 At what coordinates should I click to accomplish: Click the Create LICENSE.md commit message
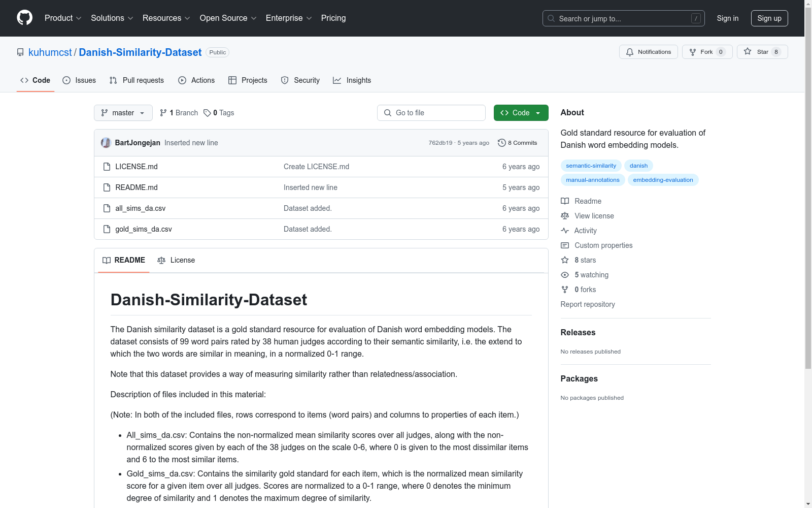tap(316, 167)
